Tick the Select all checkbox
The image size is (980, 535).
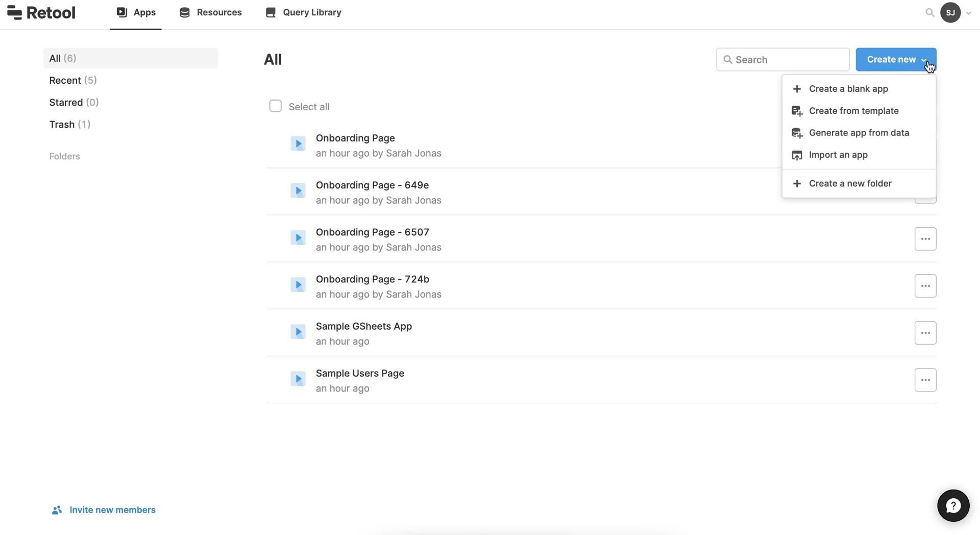(275, 106)
